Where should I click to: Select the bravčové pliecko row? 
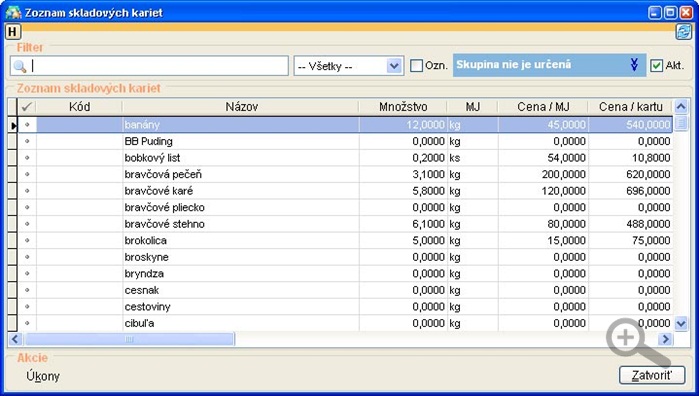coord(345,207)
